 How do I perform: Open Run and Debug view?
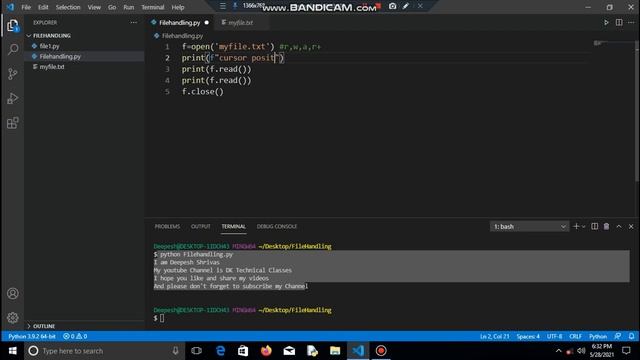point(13,98)
